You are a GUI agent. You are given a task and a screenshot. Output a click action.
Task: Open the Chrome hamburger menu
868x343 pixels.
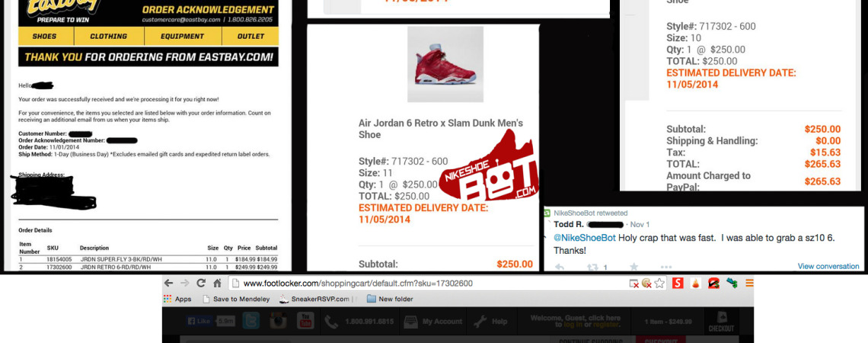tap(749, 283)
